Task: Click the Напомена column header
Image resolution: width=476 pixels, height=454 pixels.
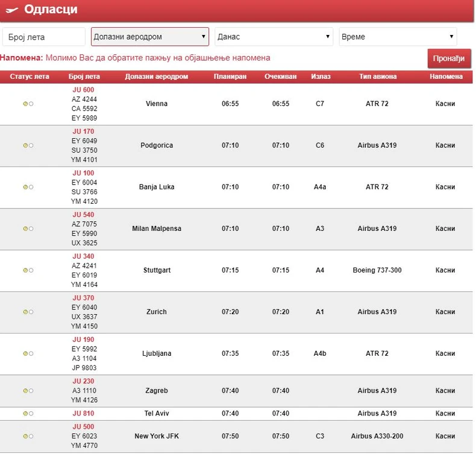Action: 446,77
